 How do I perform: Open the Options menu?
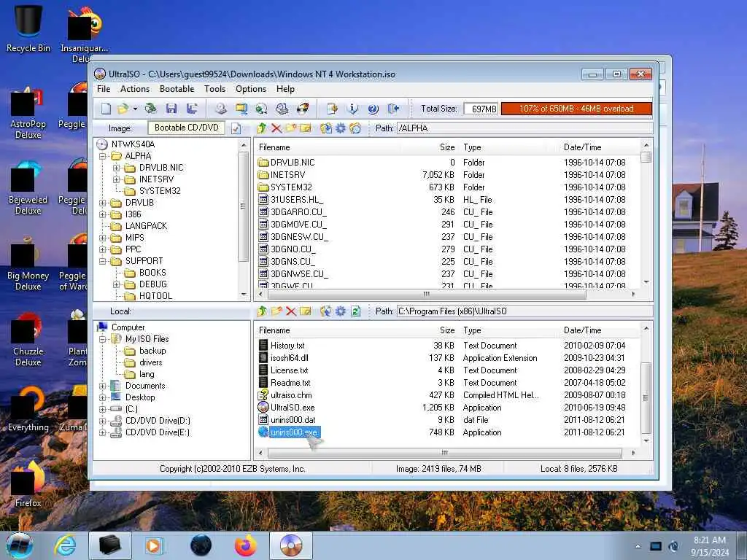[251, 89]
